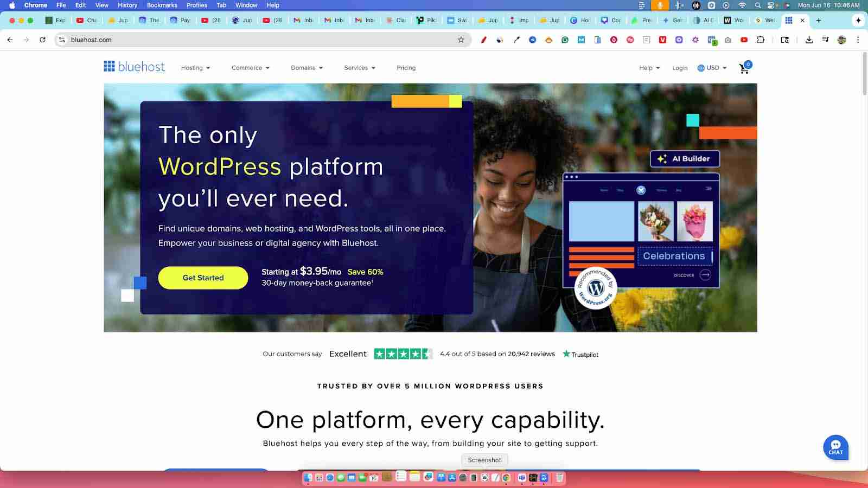Click the back arrow in Chrome toolbar
Image resolution: width=868 pixels, height=488 pixels.
[10, 40]
